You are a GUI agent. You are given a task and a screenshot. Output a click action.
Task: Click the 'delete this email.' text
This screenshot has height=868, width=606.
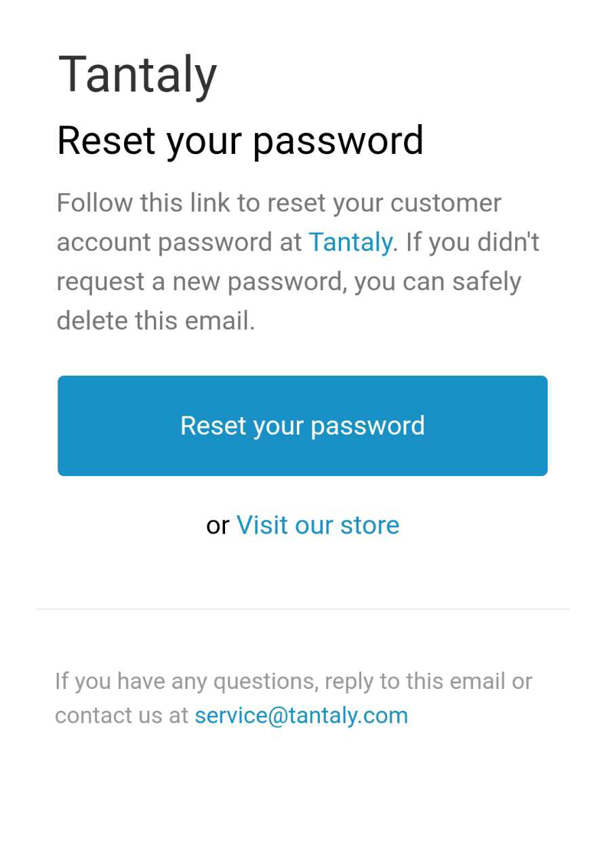click(156, 320)
